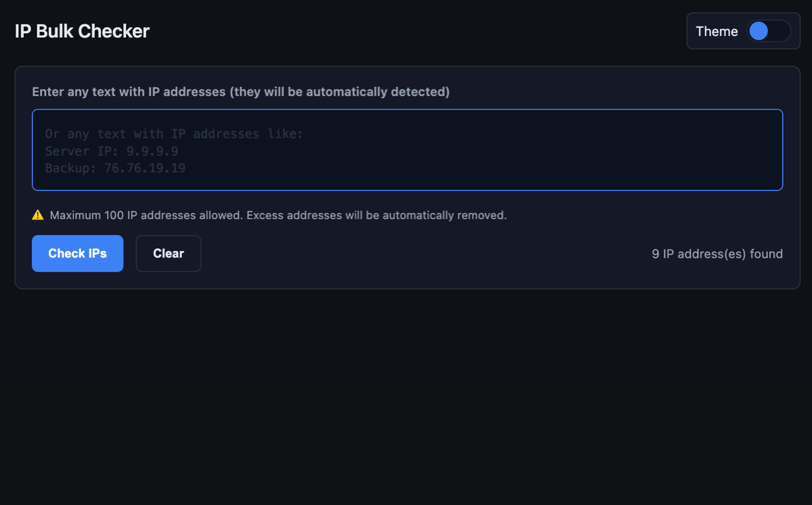Select the placeholder text 'Server IP: 9.9.9.9'

pos(112,151)
